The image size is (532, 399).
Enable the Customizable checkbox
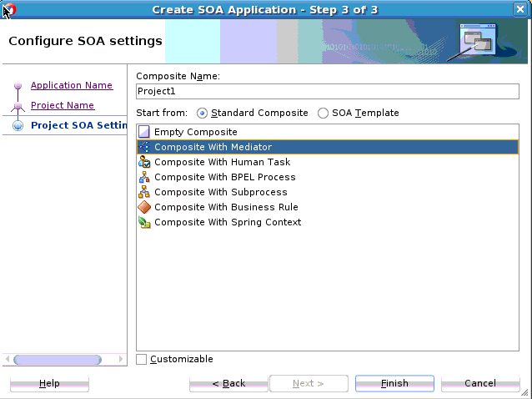click(142, 359)
